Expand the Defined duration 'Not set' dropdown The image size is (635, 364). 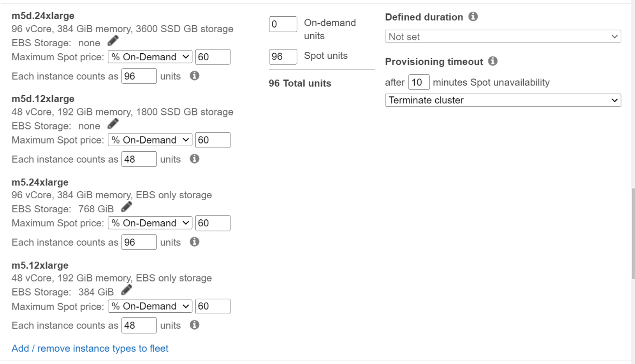(503, 37)
